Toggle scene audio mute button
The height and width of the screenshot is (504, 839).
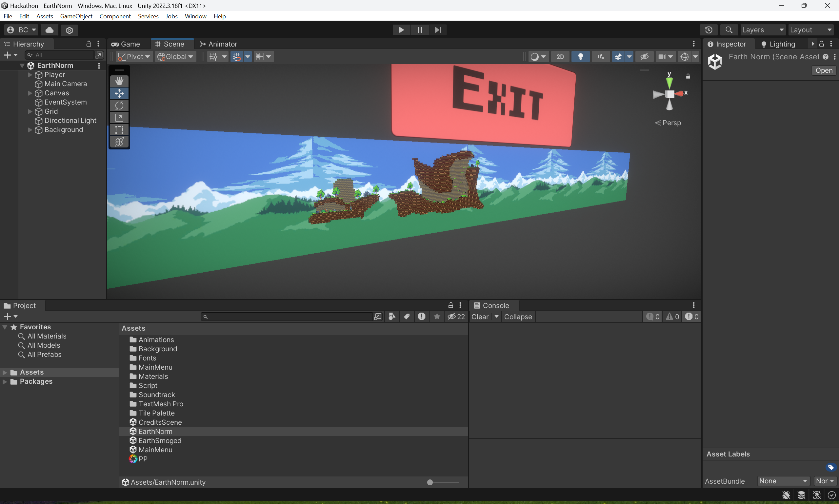click(601, 57)
